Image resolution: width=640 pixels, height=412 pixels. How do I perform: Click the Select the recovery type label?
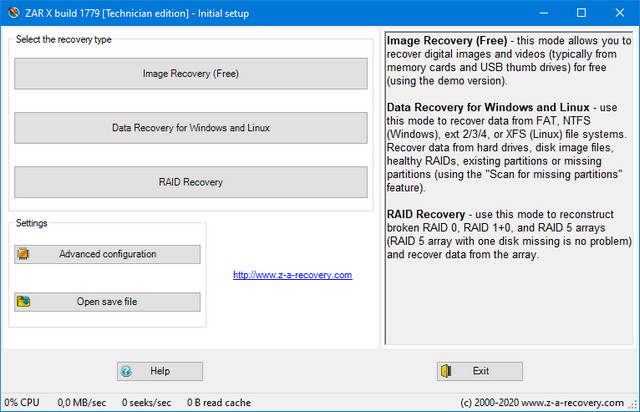64,40
